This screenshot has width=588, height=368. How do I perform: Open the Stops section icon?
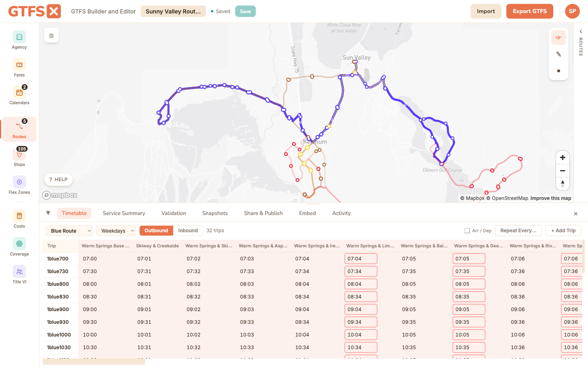[x=19, y=154]
